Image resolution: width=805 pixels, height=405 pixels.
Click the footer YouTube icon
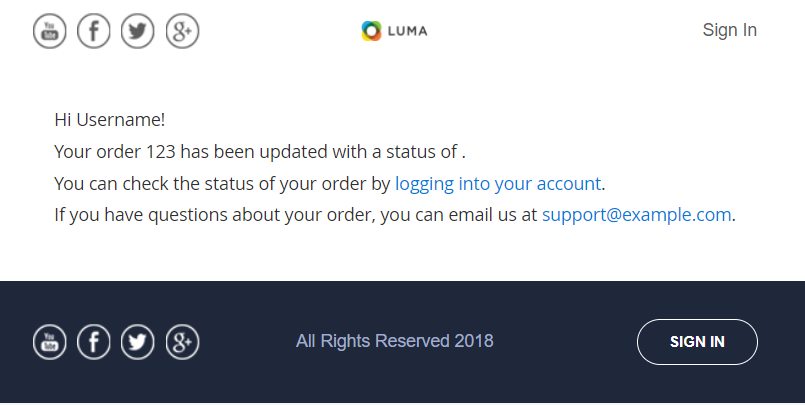(x=50, y=342)
